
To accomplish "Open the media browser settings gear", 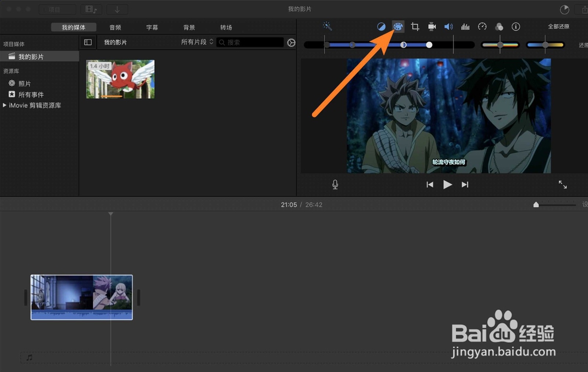I will (x=290, y=42).
